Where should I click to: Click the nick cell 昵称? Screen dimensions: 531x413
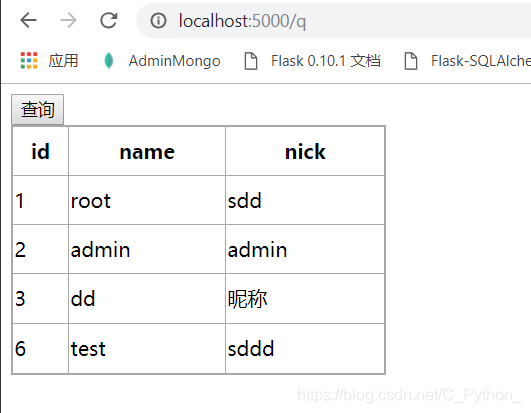[305, 299]
